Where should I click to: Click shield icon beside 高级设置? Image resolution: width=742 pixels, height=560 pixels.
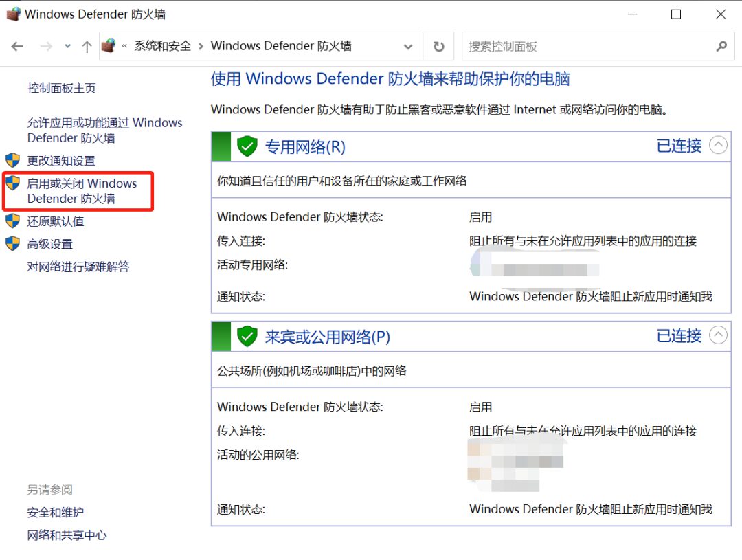(13, 243)
